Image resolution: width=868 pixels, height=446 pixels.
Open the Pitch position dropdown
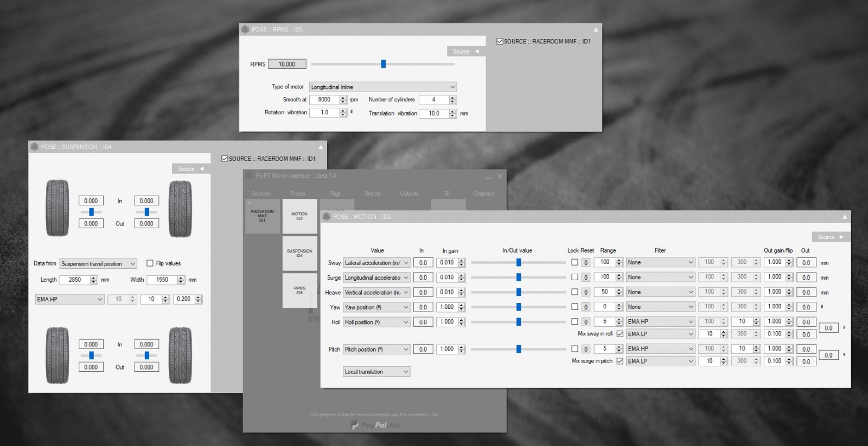pyautogui.click(x=376, y=350)
